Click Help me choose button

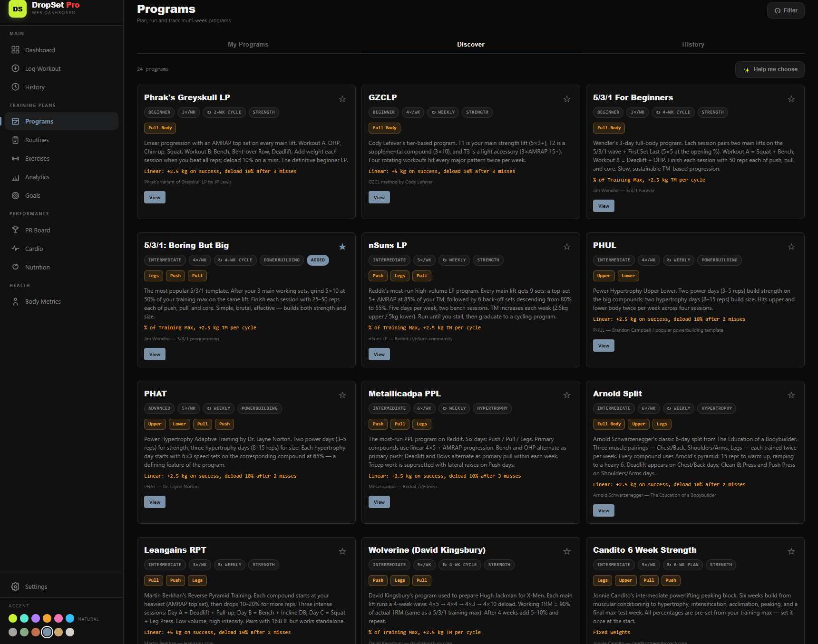coord(770,69)
